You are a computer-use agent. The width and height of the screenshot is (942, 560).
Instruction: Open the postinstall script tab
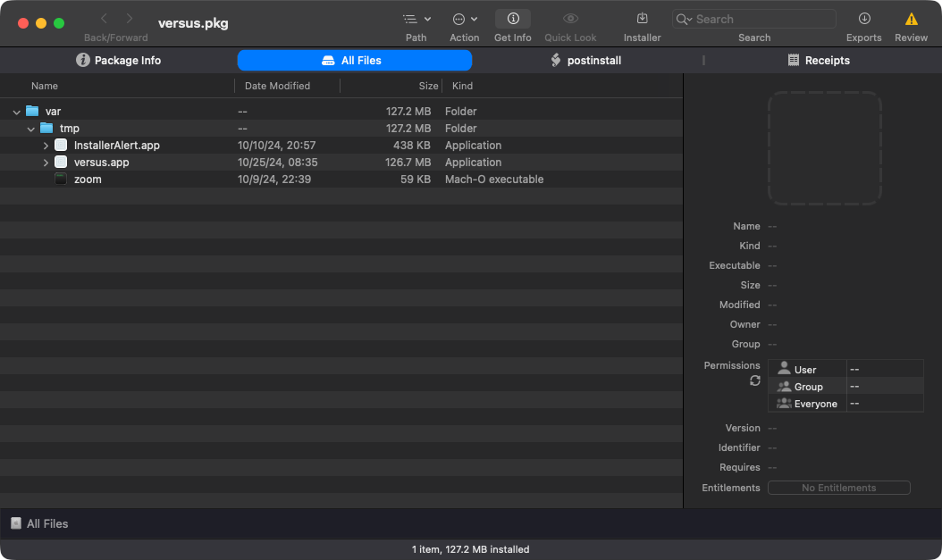[585, 60]
